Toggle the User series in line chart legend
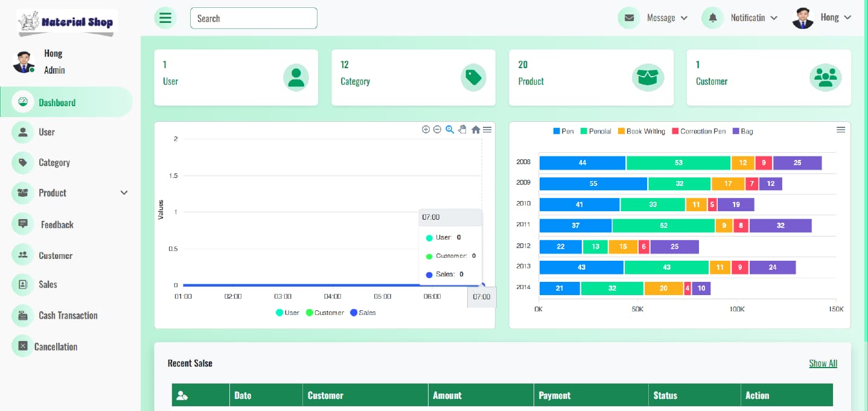 (x=287, y=313)
